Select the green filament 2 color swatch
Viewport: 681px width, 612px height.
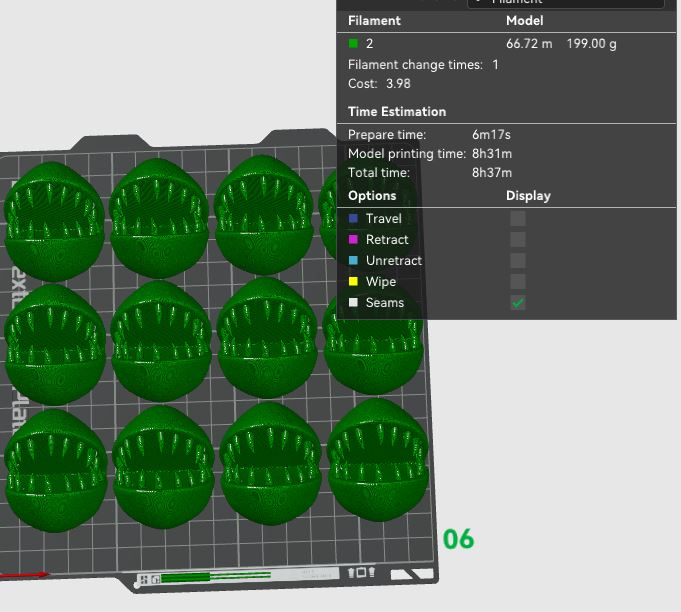coord(354,43)
